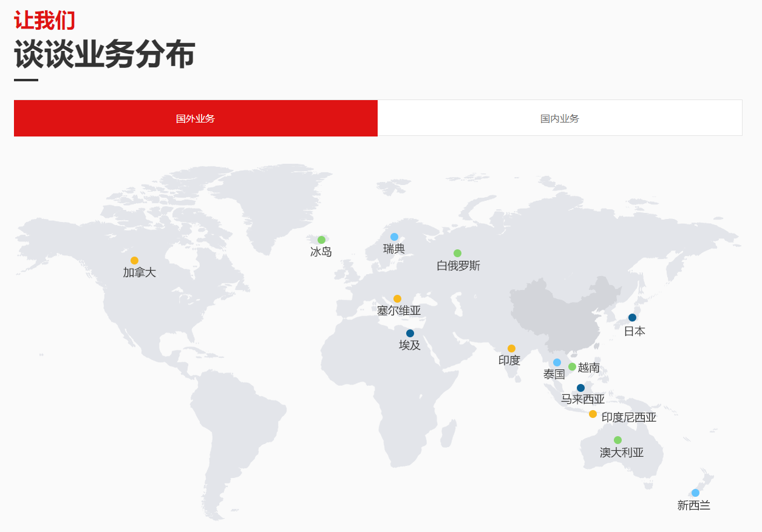Click the 加拿大 map label
The image size is (762, 532).
[140, 272]
